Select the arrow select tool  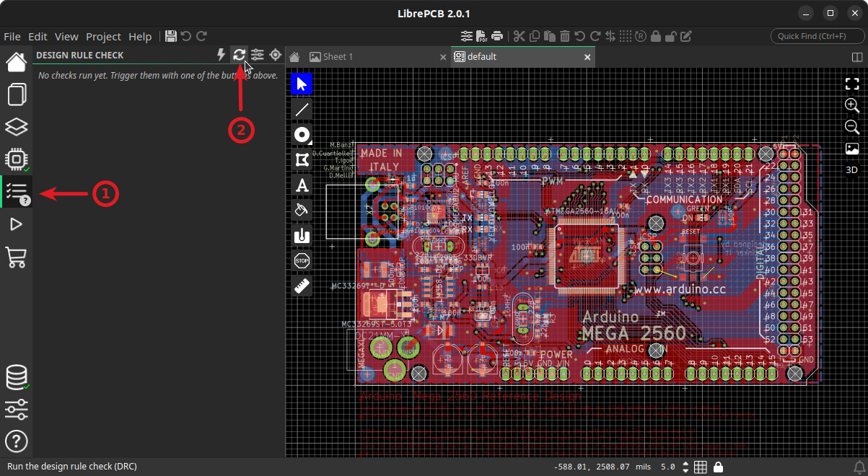click(302, 84)
